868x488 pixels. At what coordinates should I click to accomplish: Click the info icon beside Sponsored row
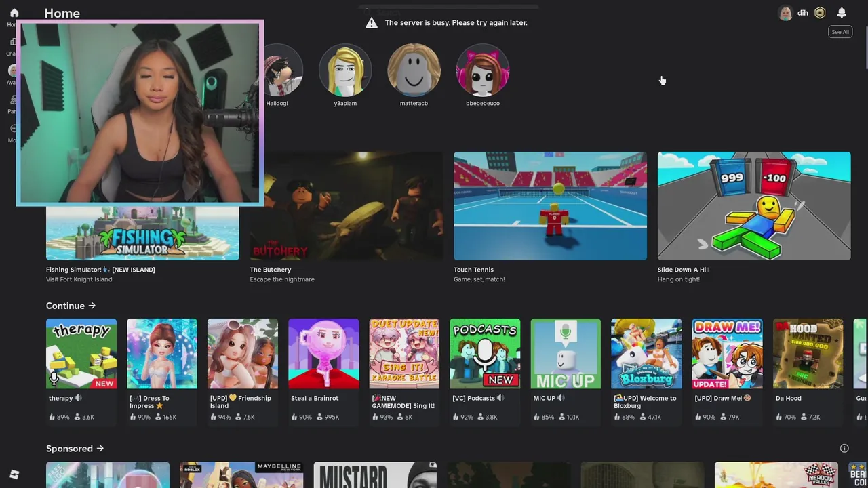(x=844, y=448)
